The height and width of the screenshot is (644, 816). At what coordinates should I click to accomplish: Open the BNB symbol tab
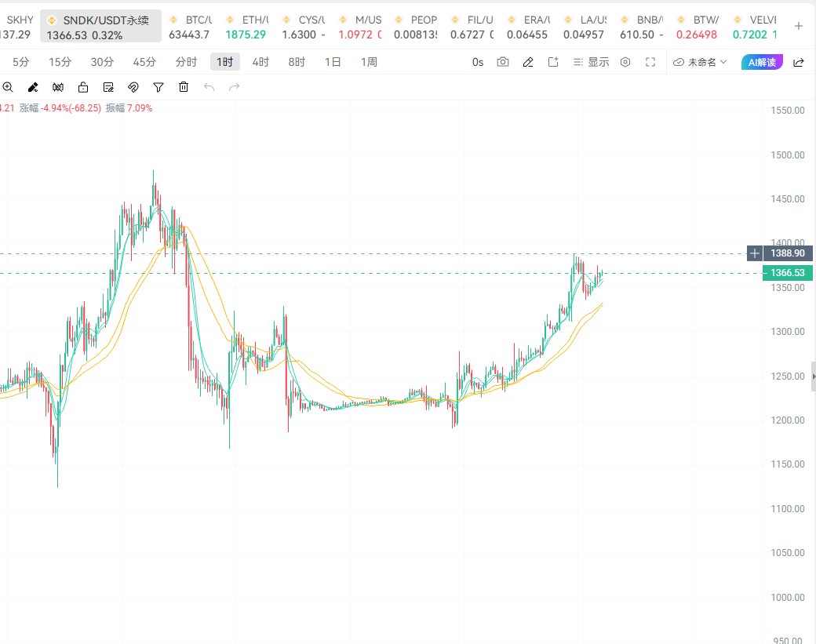click(x=642, y=27)
